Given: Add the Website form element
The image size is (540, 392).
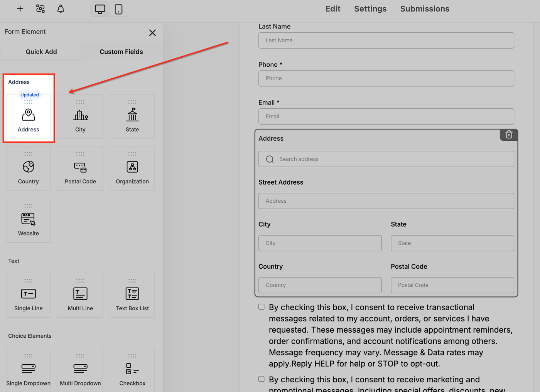Looking at the screenshot, I should (x=29, y=220).
